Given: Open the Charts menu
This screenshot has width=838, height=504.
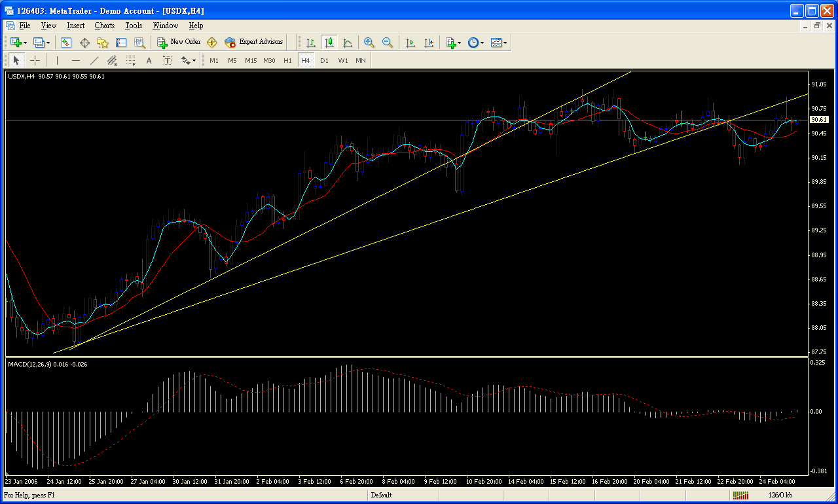Looking at the screenshot, I should coord(104,26).
